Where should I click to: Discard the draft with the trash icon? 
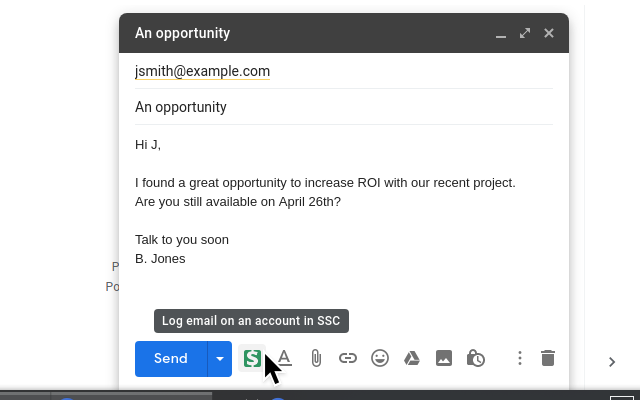pos(548,358)
